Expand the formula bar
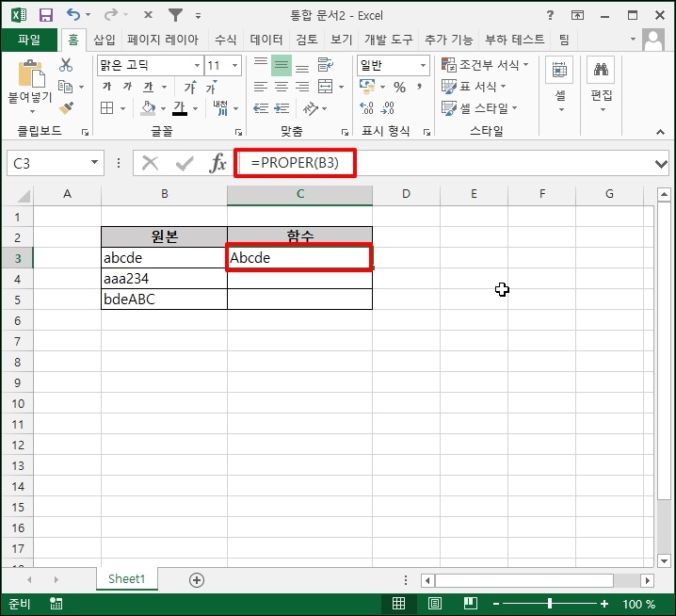676x616 pixels. pos(661,164)
